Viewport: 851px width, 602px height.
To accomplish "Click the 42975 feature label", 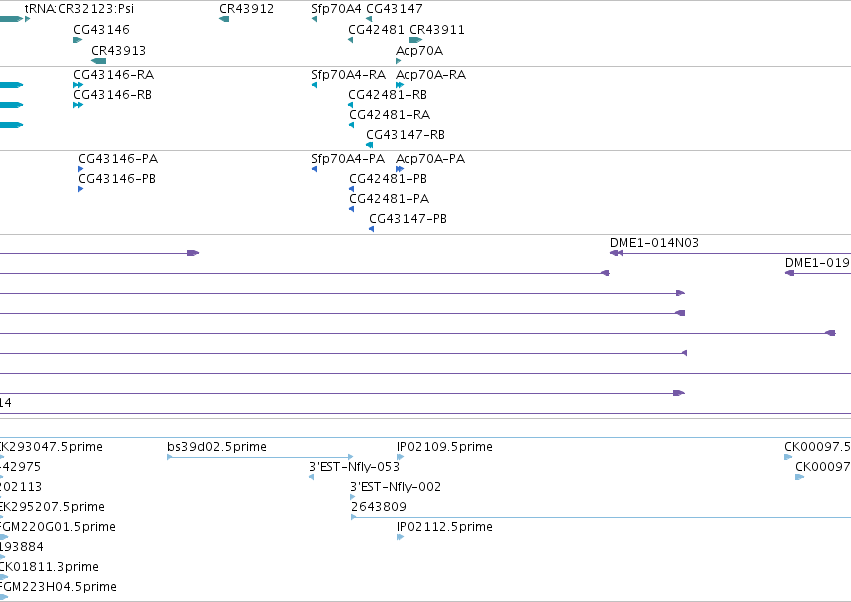I will click(21, 467).
